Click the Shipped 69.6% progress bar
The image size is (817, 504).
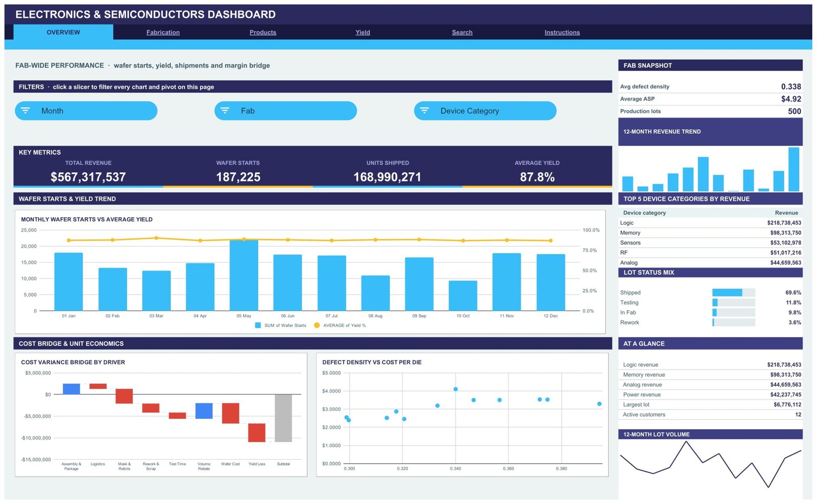click(734, 292)
